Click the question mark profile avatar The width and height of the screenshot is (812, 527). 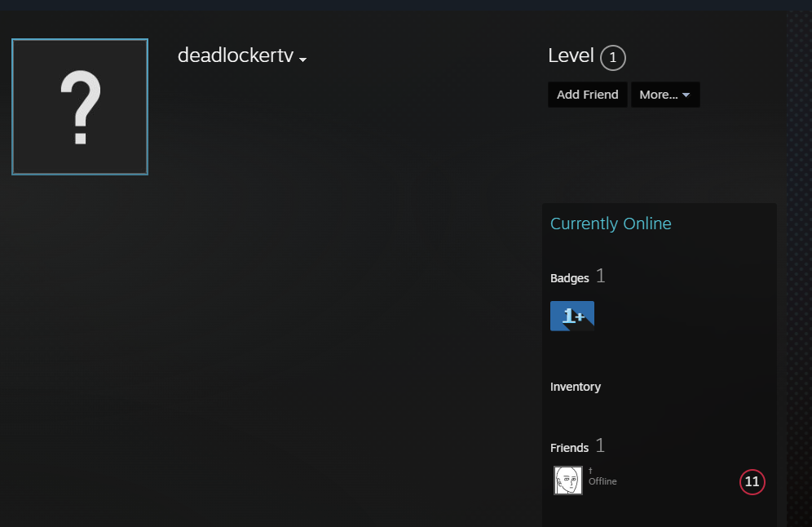tap(80, 107)
